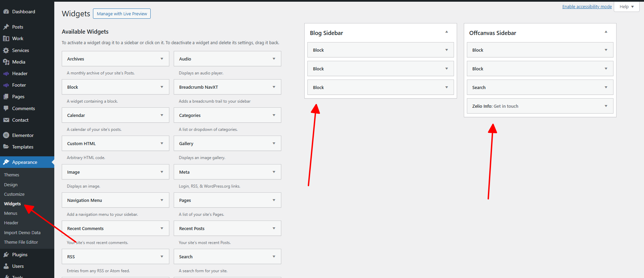Open first Block in Offcanvas Sidebar
The width and height of the screenshot is (644, 278).
(540, 50)
